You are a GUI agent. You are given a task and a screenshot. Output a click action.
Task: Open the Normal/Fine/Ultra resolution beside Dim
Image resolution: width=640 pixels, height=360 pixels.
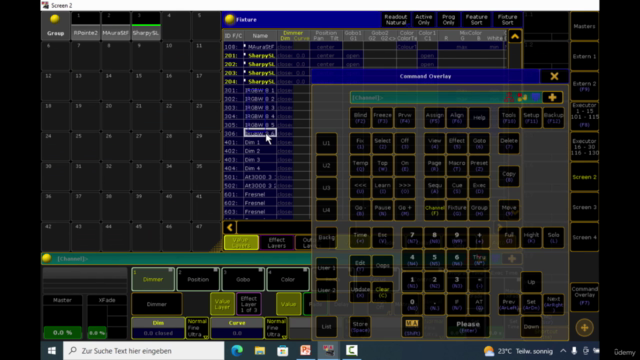coord(197,328)
